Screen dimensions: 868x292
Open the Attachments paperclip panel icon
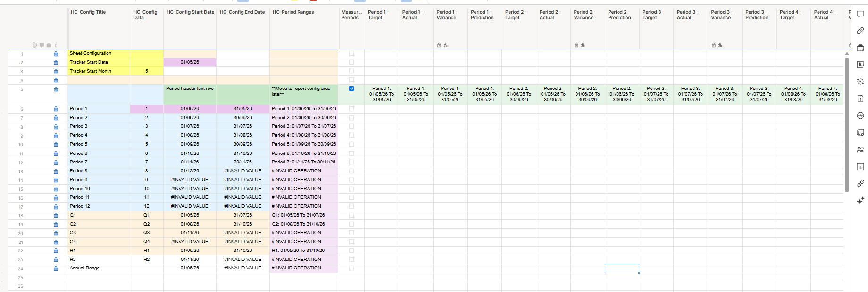(860, 31)
